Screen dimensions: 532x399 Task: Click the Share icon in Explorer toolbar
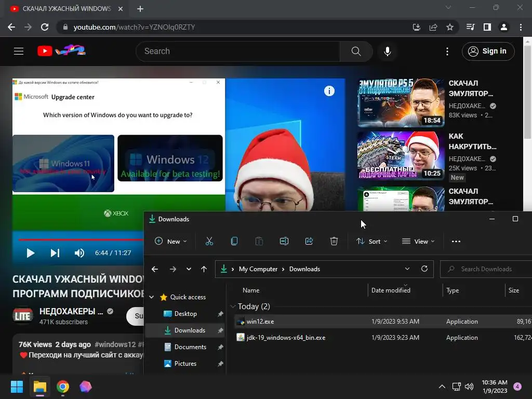[309, 241]
